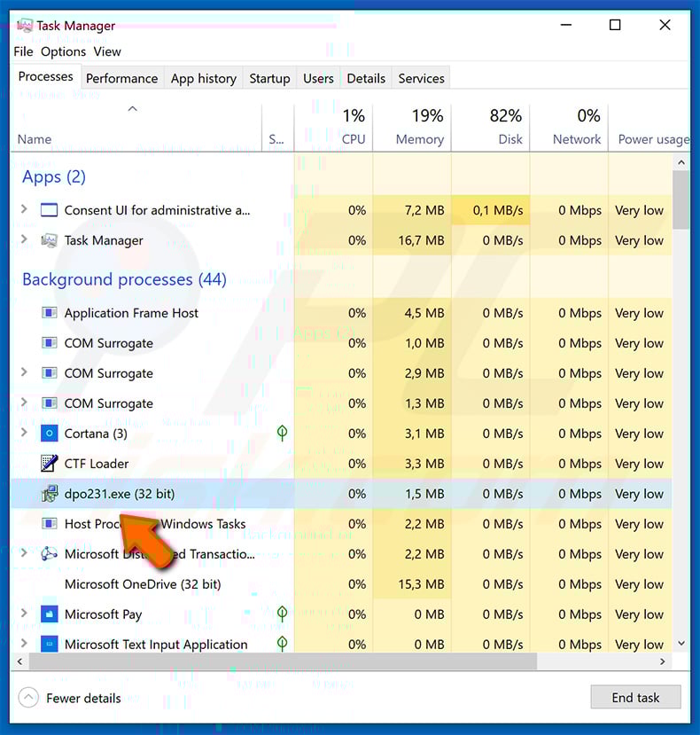Click the vertical scrollbar thumb
700x735 pixels.
[x=681, y=200]
